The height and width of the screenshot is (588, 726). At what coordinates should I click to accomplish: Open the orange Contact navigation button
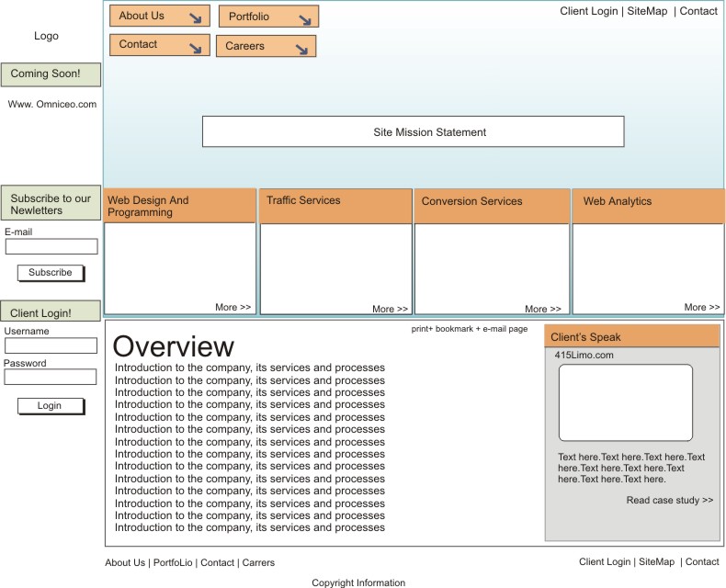pyautogui.click(x=160, y=45)
